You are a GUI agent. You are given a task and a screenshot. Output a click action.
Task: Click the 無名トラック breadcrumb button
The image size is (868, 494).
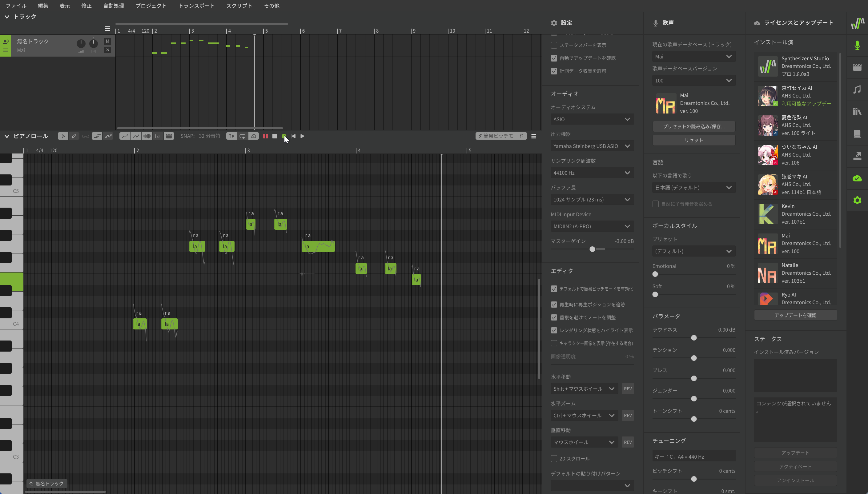[x=47, y=483]
